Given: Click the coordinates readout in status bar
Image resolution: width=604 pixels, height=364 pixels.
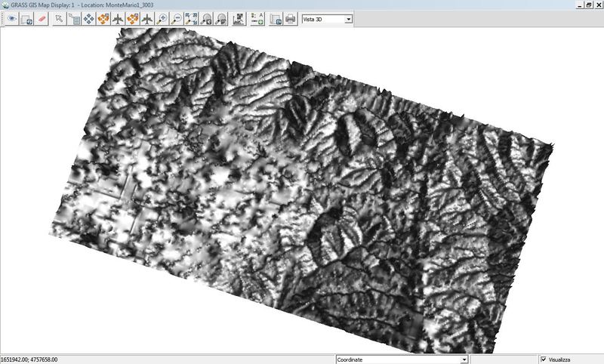Looking at the screenshot, I should coord(30,359).
